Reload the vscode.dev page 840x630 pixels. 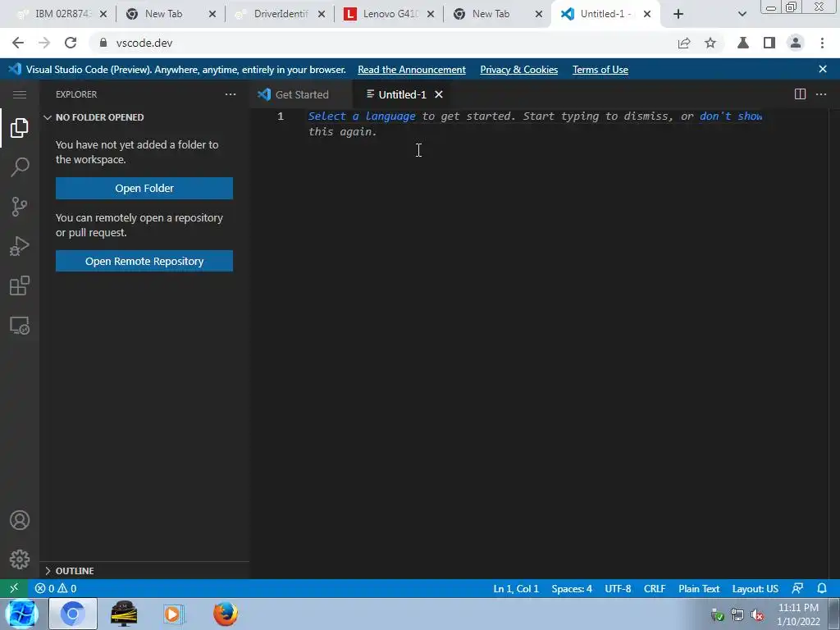71,43
